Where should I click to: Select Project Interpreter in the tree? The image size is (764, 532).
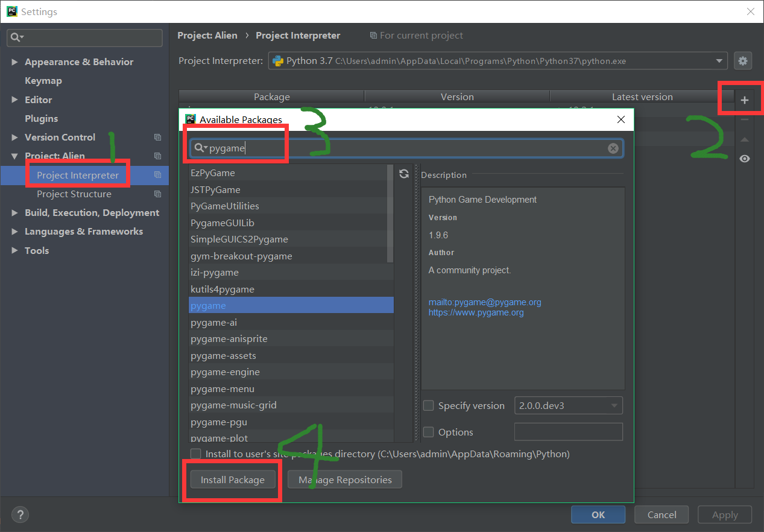78,176
